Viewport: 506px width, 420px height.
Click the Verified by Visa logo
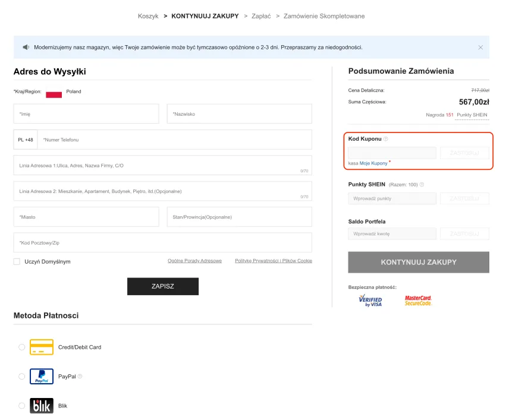point(370,300)
